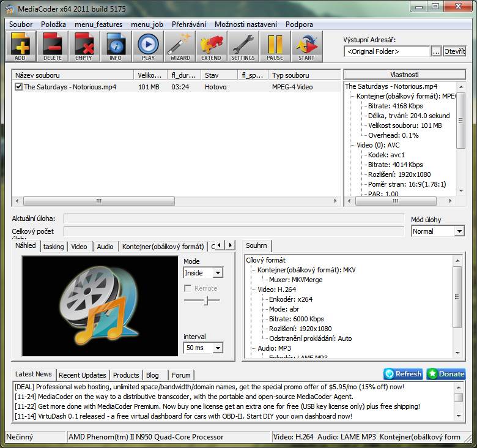
Task: Select 'Rozlišení: 1920x1080' in Vlastnosti tree
Action: tap(399, 174)
